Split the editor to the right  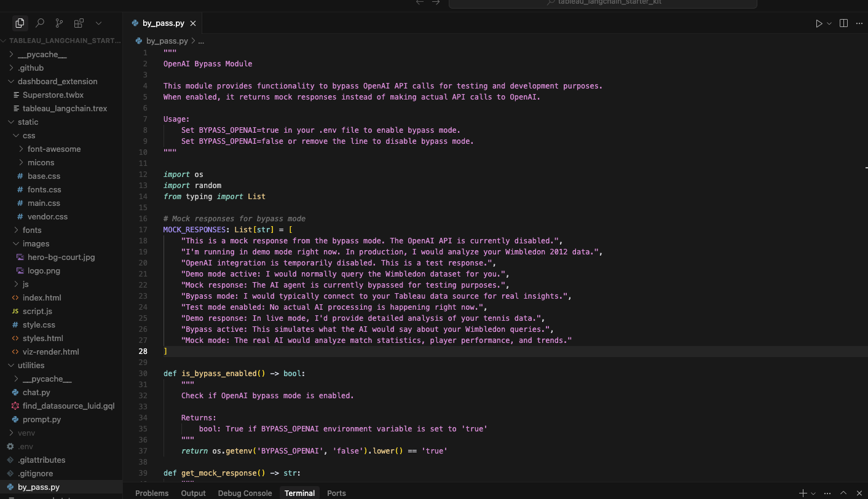point(843,23)
